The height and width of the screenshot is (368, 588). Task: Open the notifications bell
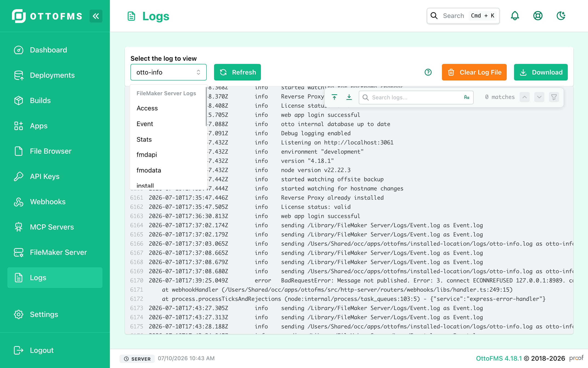515,16
